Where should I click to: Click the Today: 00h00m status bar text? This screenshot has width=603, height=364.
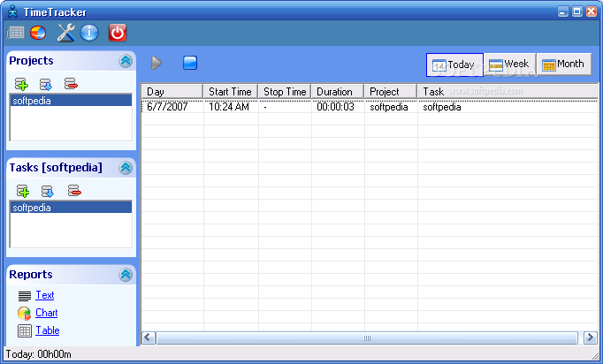pyautogui.click(x=38, y=354)
